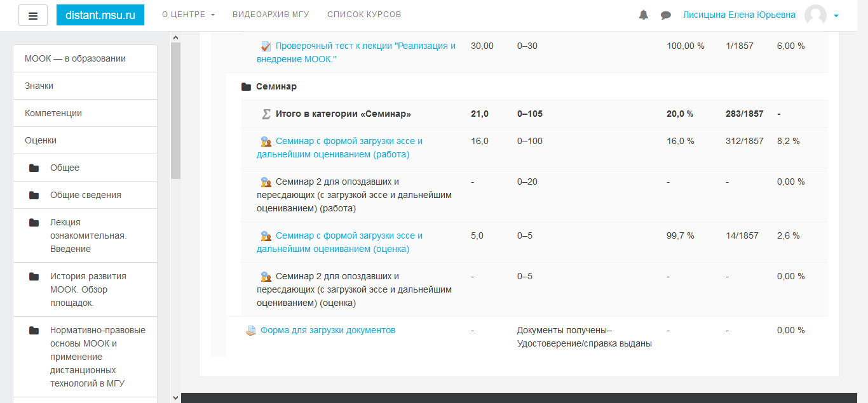Open the notifications bell icon

643,14
